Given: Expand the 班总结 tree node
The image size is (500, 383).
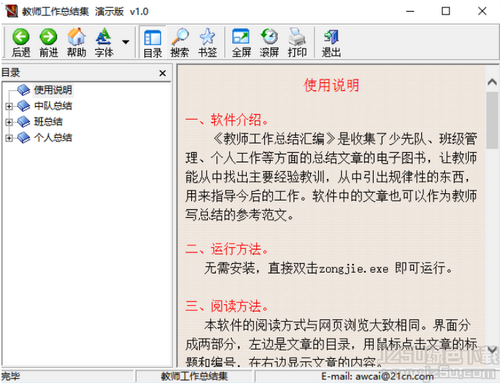Looking at the screenshot, I should [9, 122].
